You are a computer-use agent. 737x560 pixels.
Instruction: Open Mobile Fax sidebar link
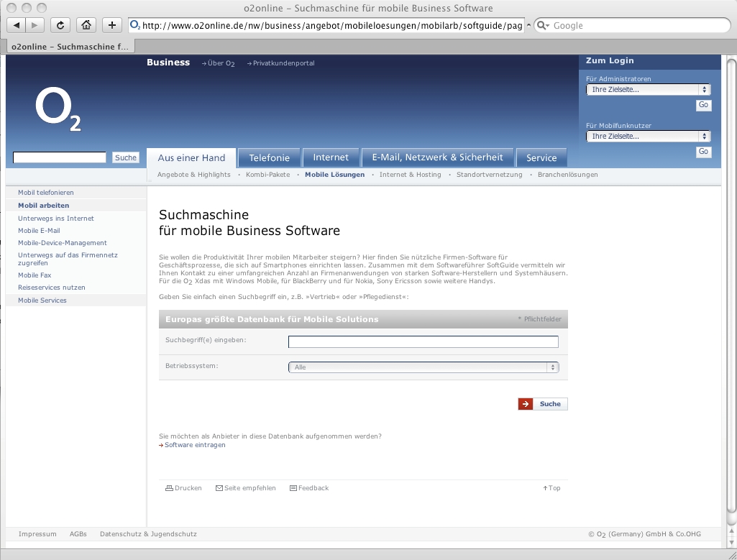35,275
